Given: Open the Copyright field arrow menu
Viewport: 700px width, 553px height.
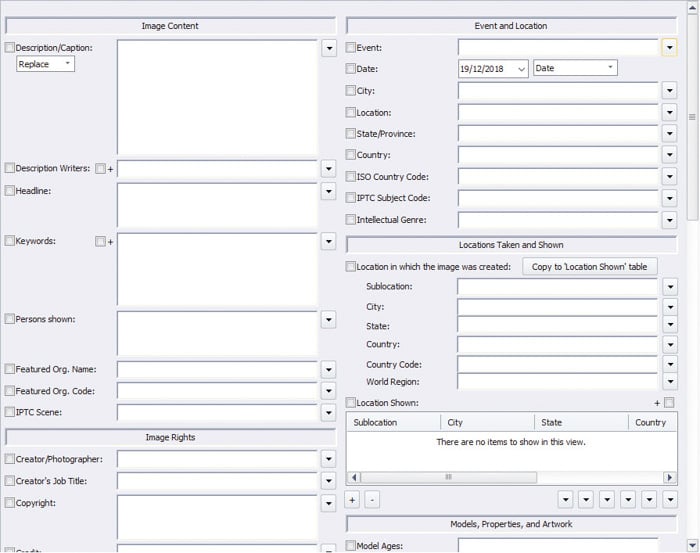Looking at the screenshot, I should pyautogui.click(x=329, y=503).
